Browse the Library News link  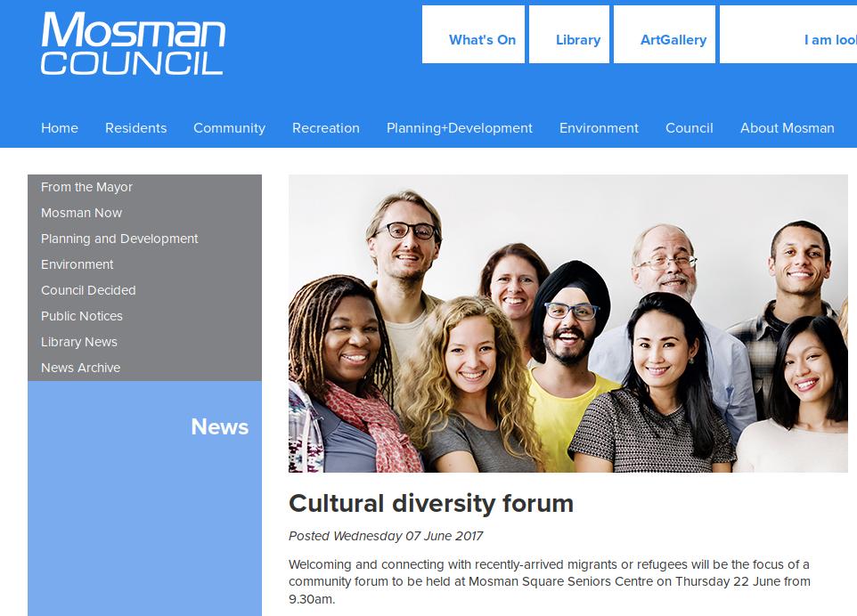point(79,342)
